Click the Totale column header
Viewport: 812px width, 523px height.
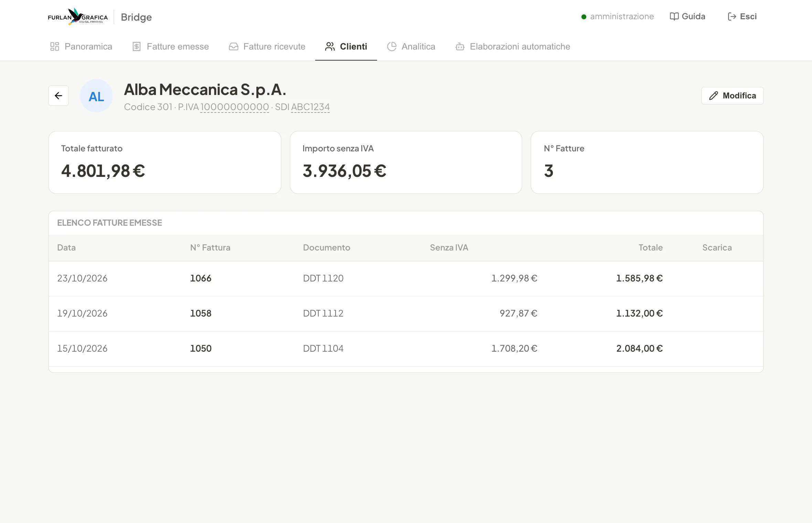pyautogui.click(x=650, y=248)
